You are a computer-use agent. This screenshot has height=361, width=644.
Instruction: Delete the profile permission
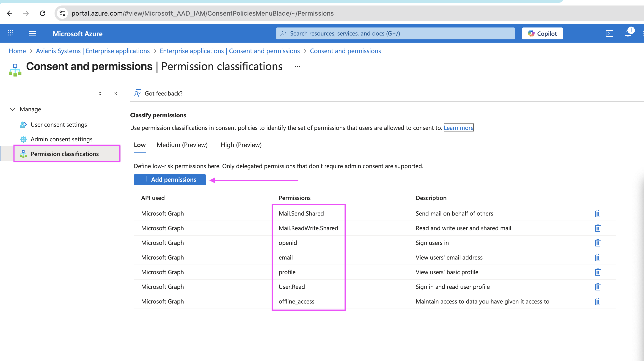click(x=597, y=272)
